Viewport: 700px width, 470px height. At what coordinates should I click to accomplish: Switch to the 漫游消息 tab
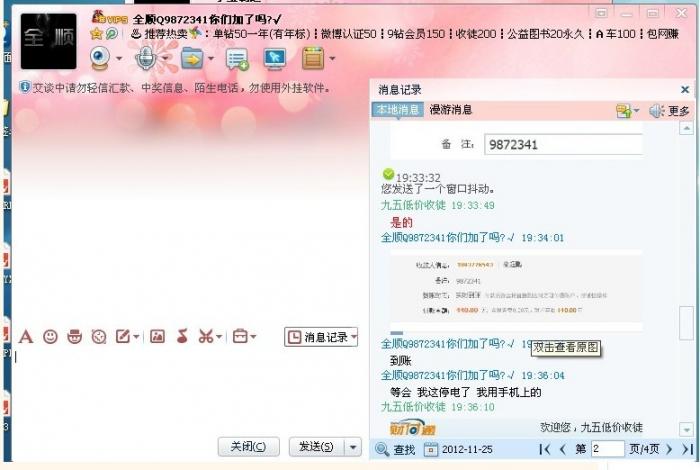(450, 110)
